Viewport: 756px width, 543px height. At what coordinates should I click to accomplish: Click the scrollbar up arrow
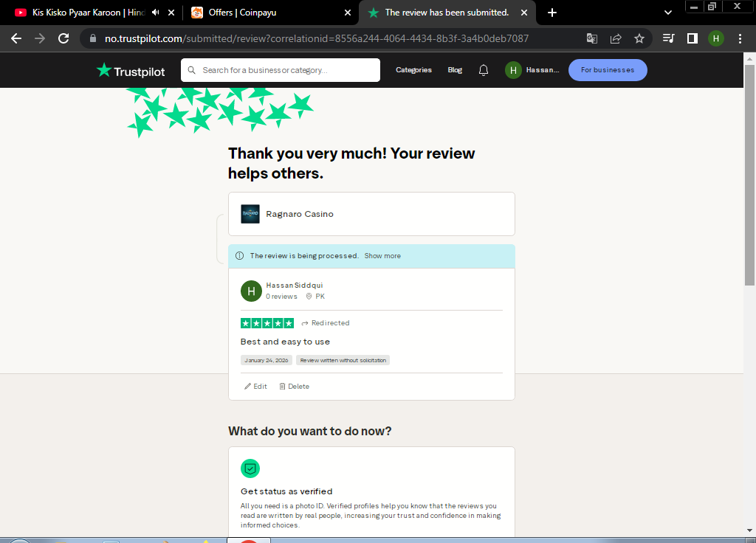(x=749, y=59)
